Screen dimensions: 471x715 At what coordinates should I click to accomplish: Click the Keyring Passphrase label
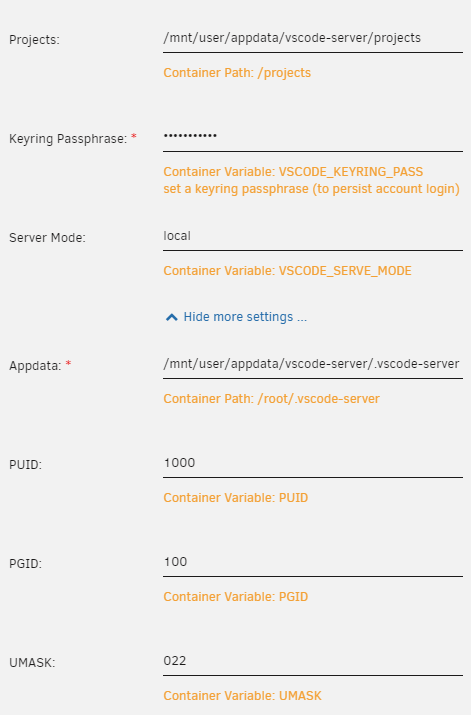(68, 139)
